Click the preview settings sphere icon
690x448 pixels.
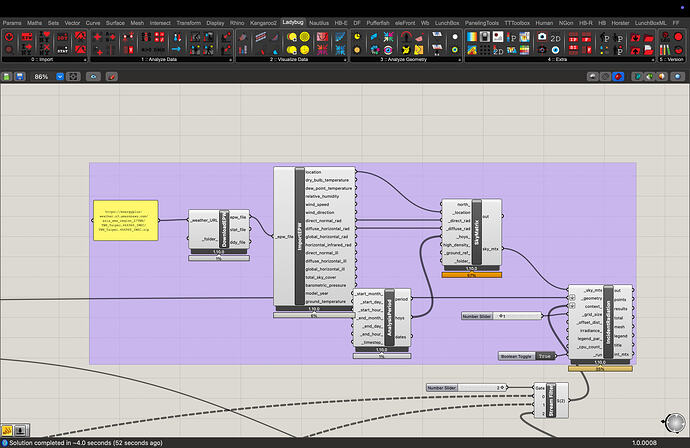pos(678,77)
